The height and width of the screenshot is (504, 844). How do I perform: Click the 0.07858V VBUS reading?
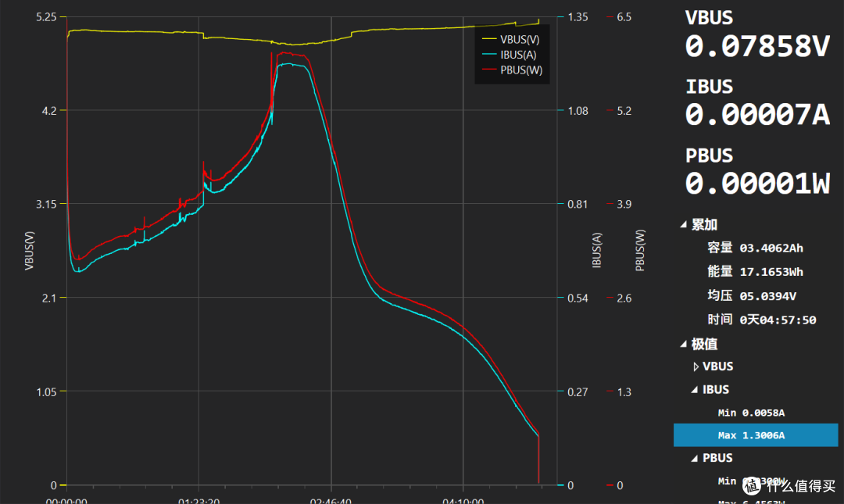coord(756,46)
